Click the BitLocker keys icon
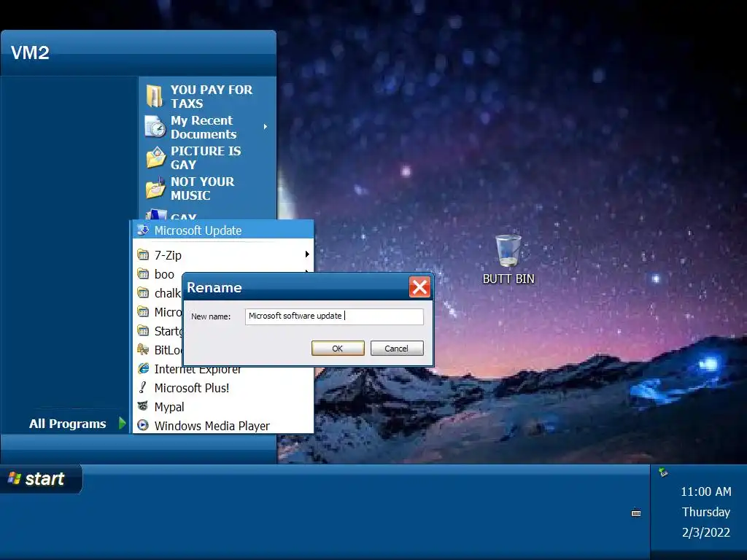Image resolution: width=747 pixels, height=560 pixels. click(143, 349)
